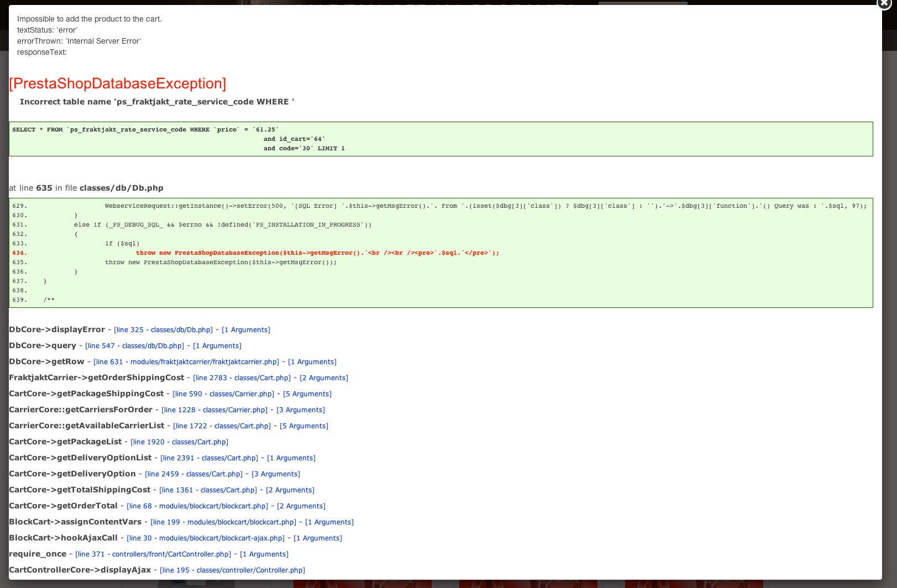Click the CarrierCore::getAvailableCarrierList trace entry
The image size is (897, 588).
coord(86,426)
